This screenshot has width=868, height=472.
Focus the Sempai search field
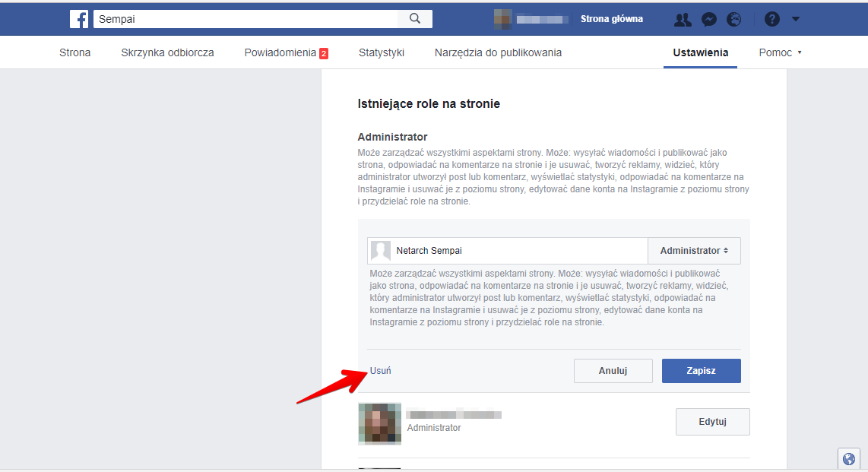(246, 19)
